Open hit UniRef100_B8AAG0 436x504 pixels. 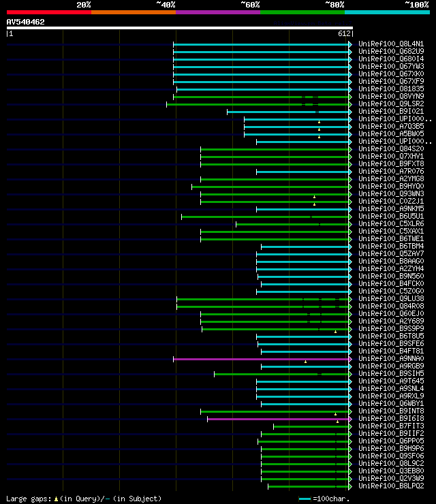(391, 261)
